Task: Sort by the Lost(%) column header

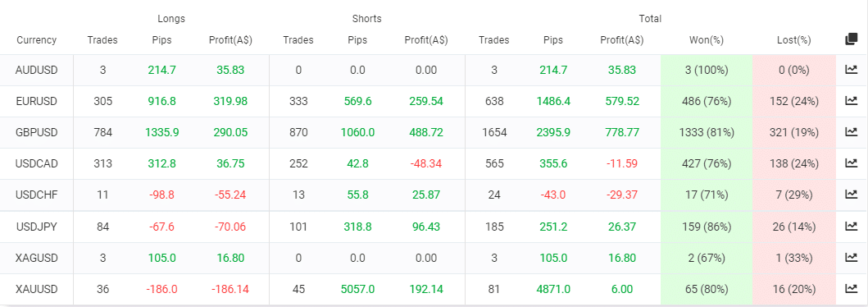Action: [x=793, y=40]
